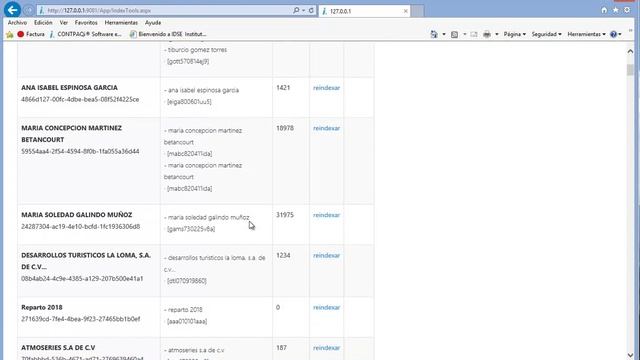Click reindexar for Desarrollos Turisticos La Loma
Viewport: 640px width, 360px height.
[x=326, y=256]
